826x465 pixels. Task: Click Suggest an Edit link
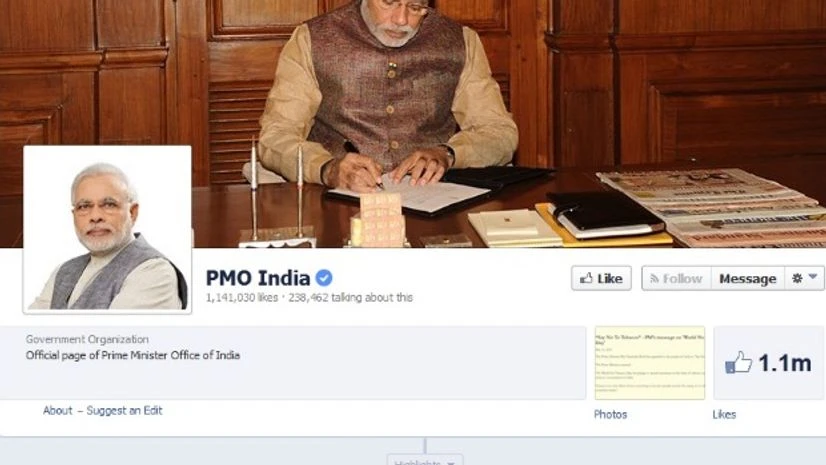[124, 411]
